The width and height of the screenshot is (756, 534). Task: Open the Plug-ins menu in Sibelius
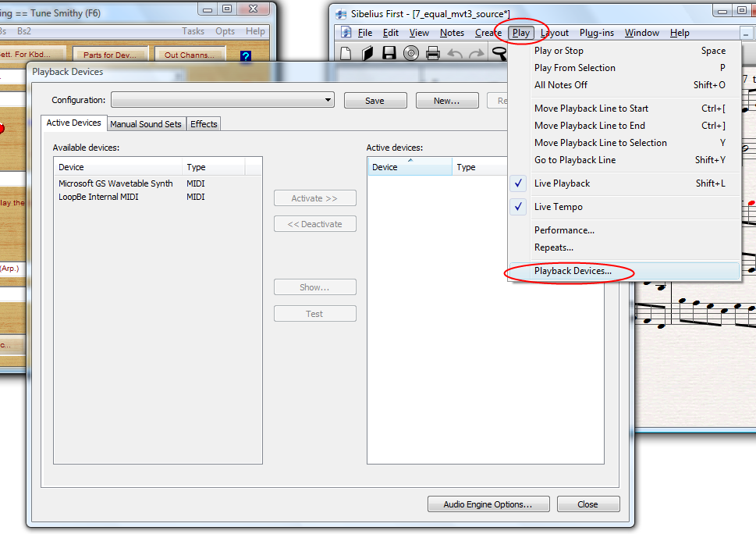596,33
